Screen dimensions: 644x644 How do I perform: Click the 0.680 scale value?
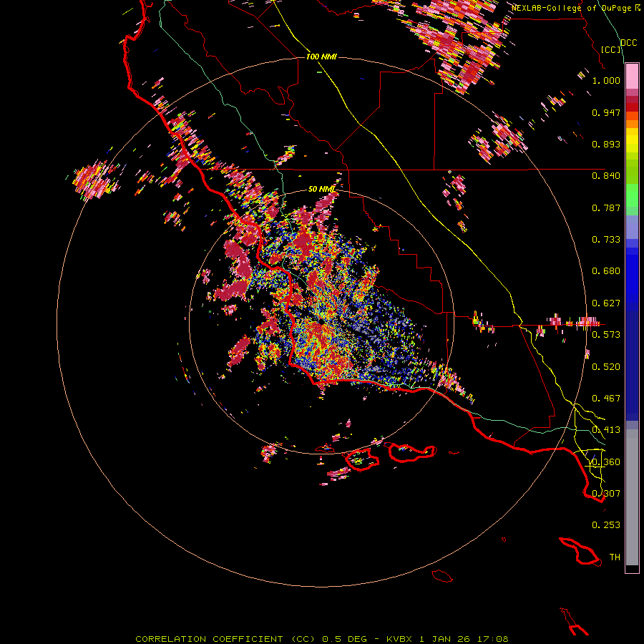pyautogui.click(x=606, y=271)
